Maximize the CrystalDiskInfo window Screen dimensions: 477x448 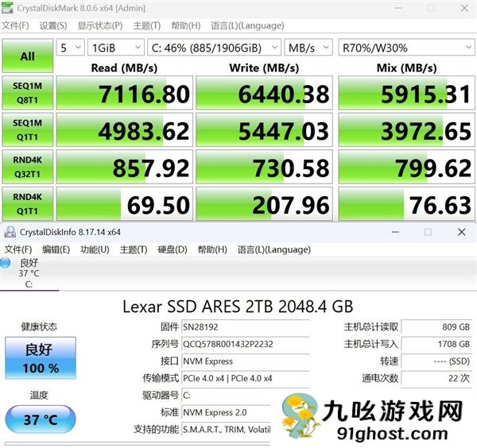click(428, 232)
